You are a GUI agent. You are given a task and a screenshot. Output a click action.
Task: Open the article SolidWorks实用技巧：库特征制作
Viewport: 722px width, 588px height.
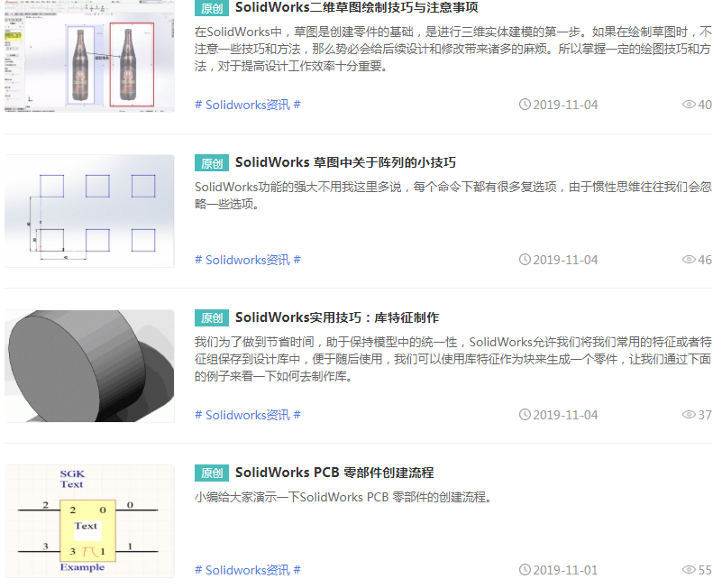point(337,318)
